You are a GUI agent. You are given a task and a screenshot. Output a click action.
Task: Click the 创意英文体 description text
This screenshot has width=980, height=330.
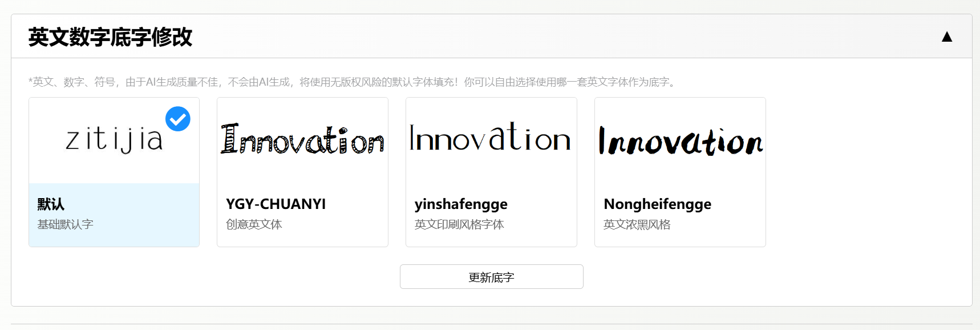(254, 224)
